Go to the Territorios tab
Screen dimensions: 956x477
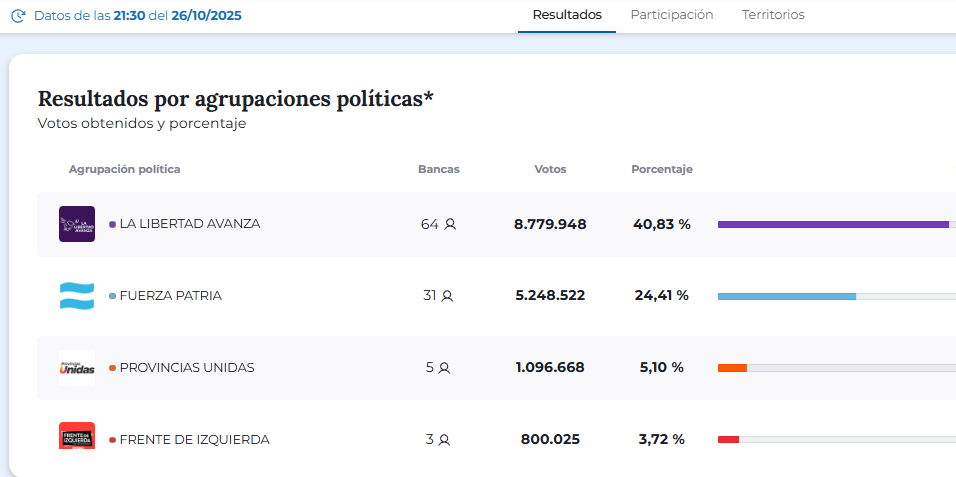(x=773, y=15)
